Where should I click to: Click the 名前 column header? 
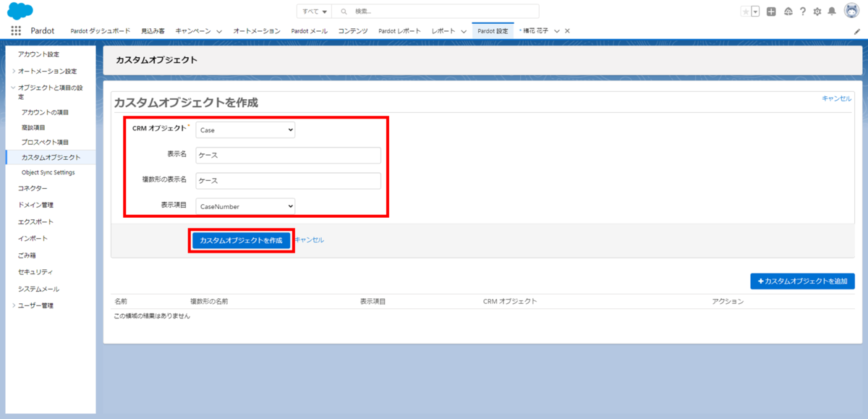[x=121, y=301]
